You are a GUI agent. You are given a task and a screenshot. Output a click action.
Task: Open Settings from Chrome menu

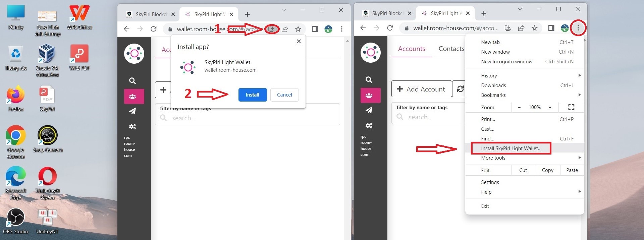point(525,182)
